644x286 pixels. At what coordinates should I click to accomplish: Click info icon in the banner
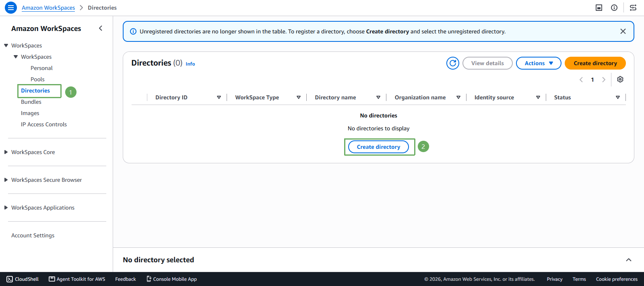tap(133, 31)
